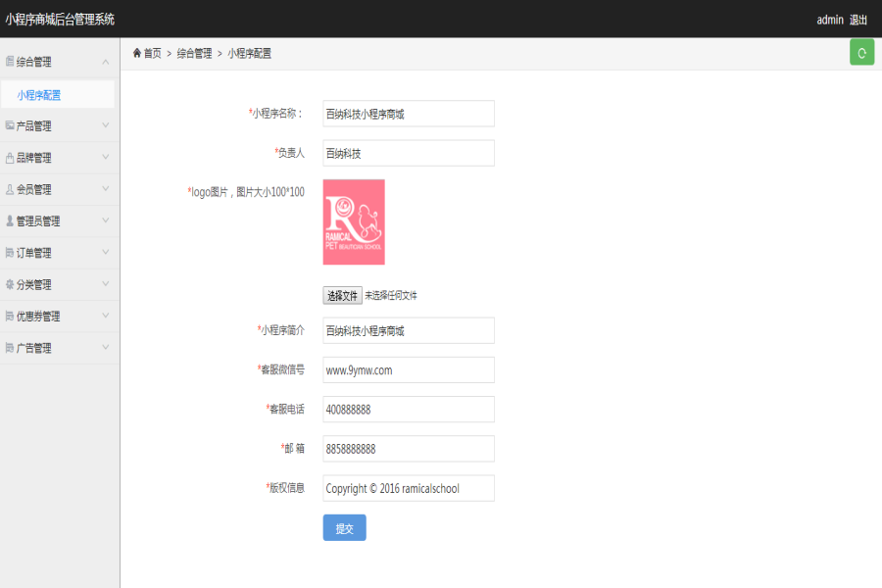
Task: Go to 首页 breadcrumb link
Action: pos(153,53)
